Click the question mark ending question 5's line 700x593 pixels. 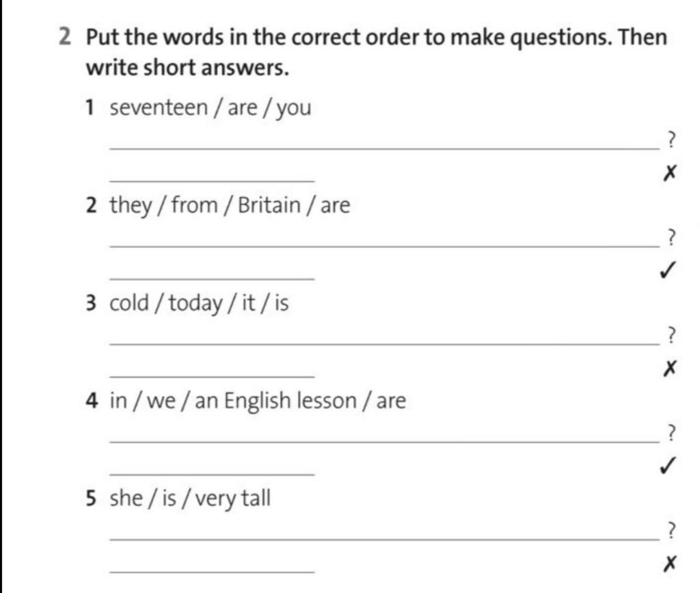pos(671,531)
